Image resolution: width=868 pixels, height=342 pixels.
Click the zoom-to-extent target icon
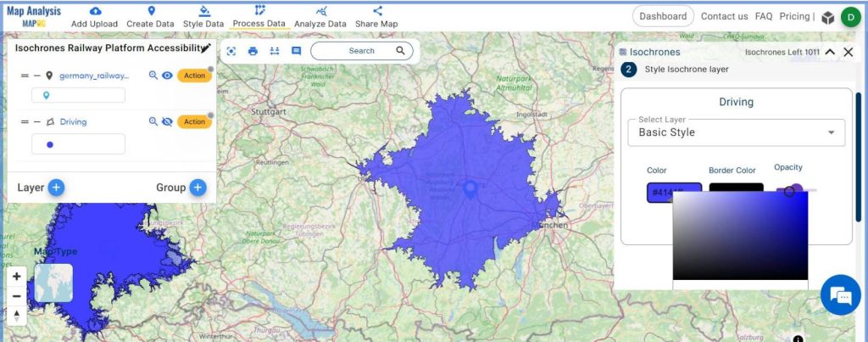click(x=231, y=51)
